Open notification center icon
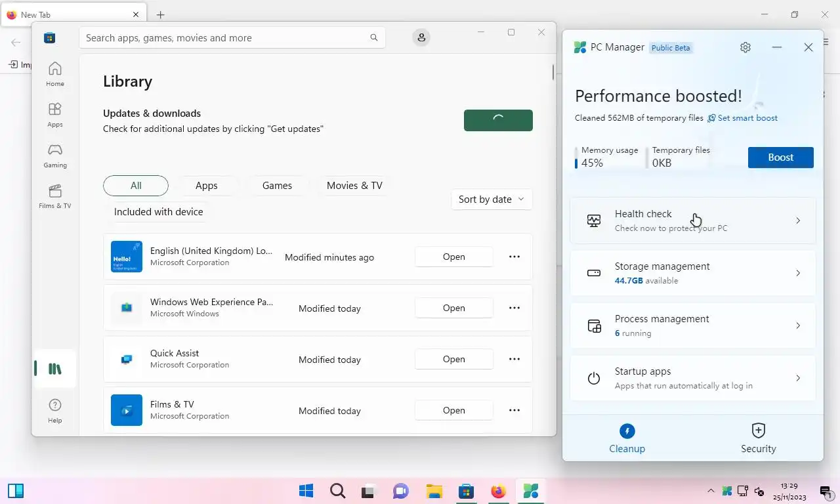Image resolution: width=840 pixels, height=504 pixels. pyautogui.click(x=826, y=491)
